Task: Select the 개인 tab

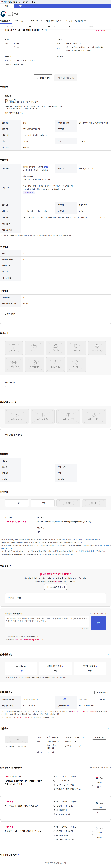Action: pyautogui.click(x=7, y=6)
